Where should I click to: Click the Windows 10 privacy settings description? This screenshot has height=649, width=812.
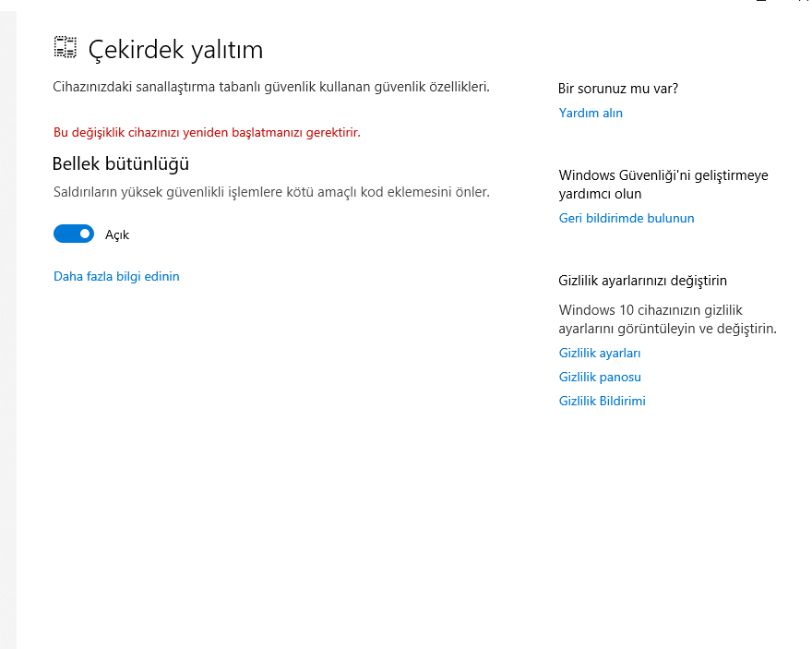pyautogui.click(x=667, y=318)
